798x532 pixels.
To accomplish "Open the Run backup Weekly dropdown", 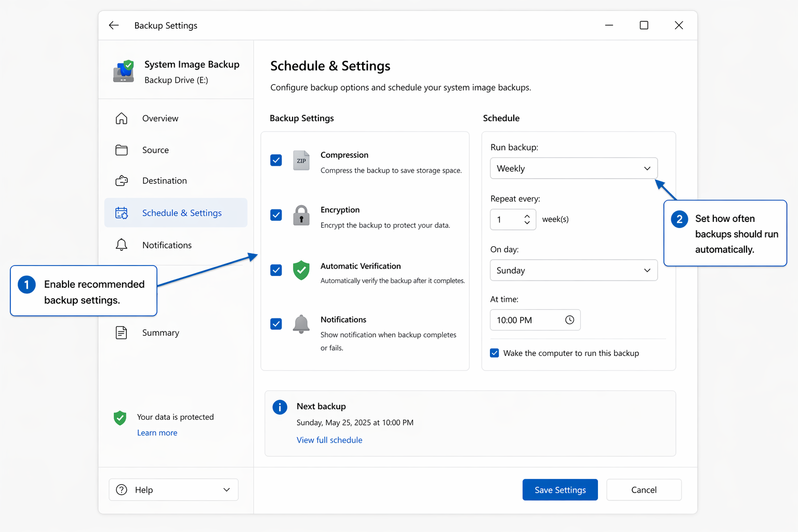I will [x=574, y=168].
